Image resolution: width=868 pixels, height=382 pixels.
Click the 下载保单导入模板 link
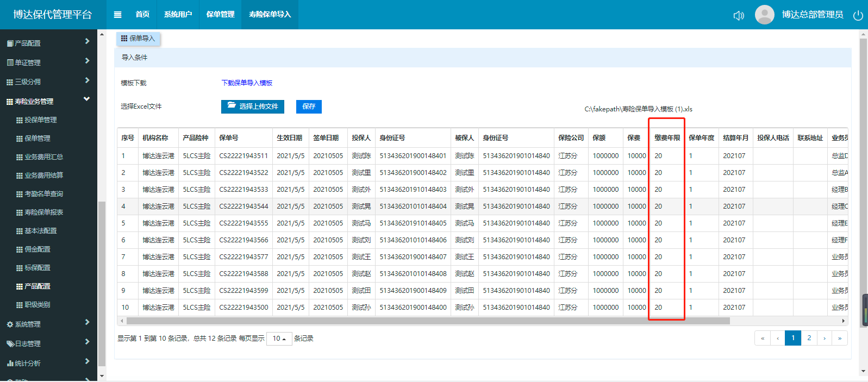pyautogui.click(x=247, y=83)
